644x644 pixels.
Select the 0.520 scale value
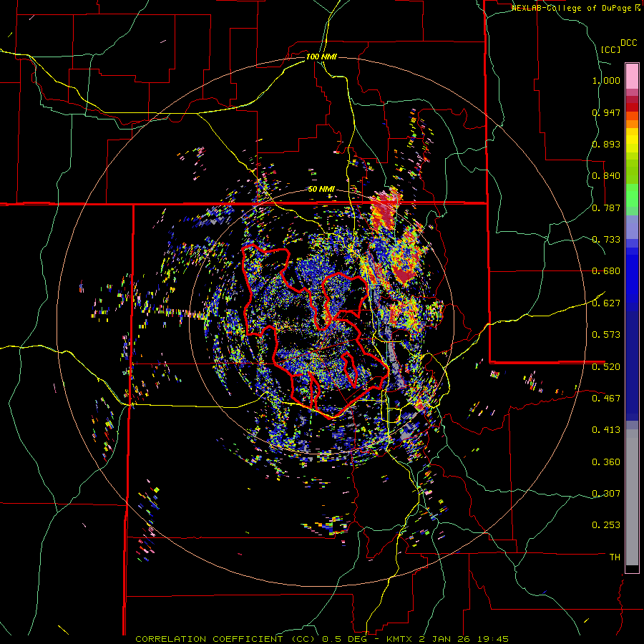(606, 367)
